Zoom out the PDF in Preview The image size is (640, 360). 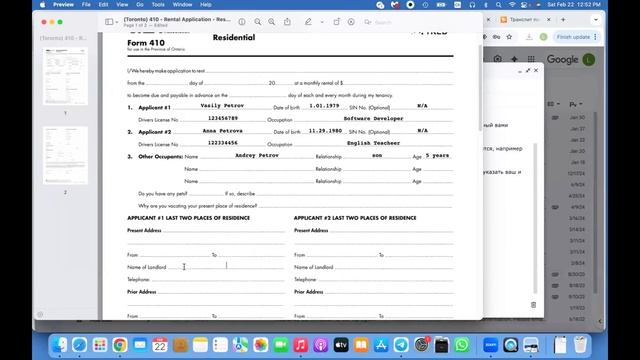(x=258, y=22)
